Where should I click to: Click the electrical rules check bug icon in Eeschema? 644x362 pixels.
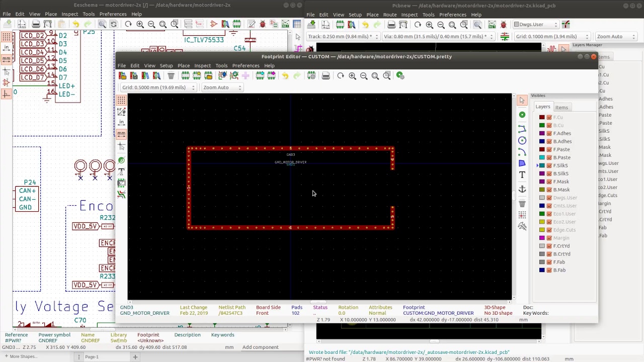click(x=263, y=24)
